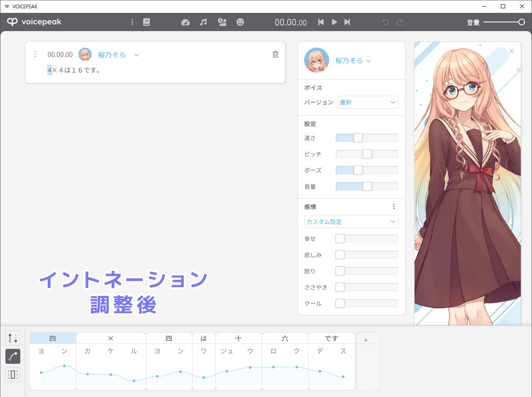Click the pitch point under ル
This screenshot has height=397, width=532.
(x=134, y=381)
